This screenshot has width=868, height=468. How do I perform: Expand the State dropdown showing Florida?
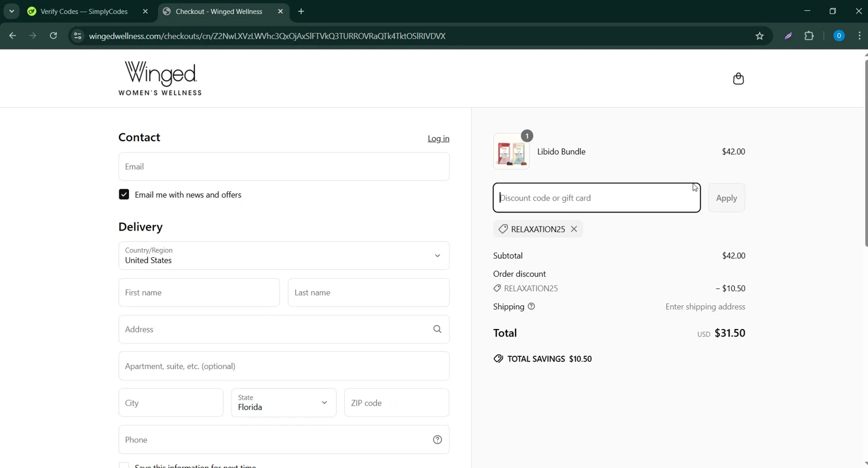click(x=284, y=403)
